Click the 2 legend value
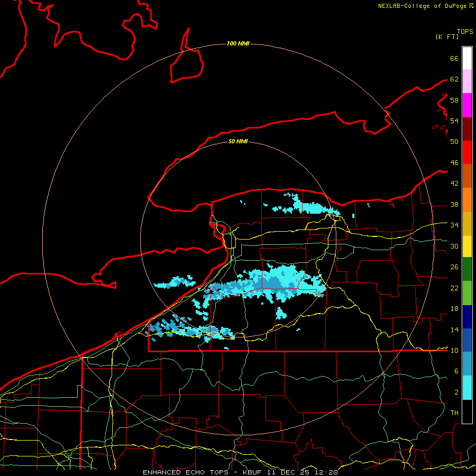Viewport: 476px width, 476px height. [456, 392]
